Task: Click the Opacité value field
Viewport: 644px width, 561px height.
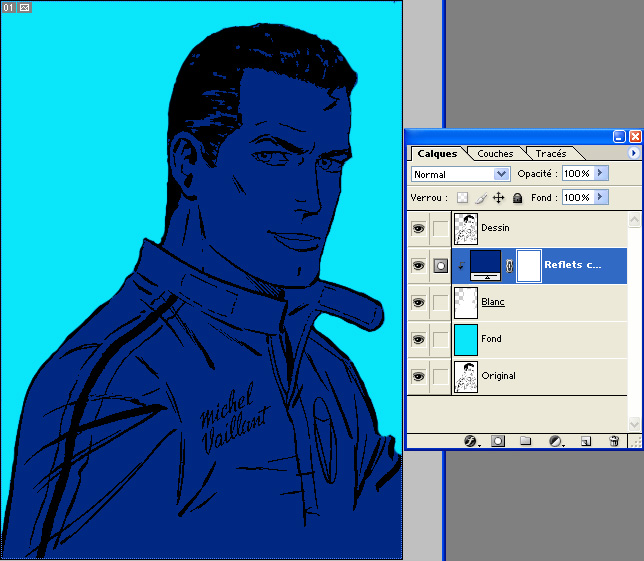Action: tap(578, 173)
